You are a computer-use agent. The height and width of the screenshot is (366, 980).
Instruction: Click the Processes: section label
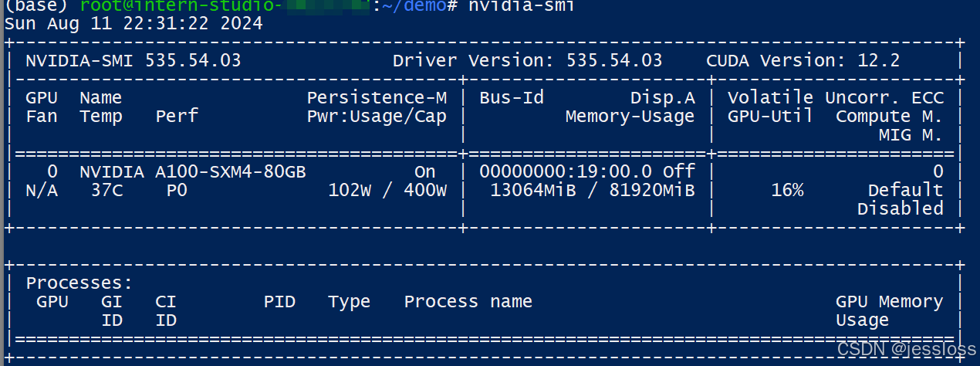click(x=79, y=283)
